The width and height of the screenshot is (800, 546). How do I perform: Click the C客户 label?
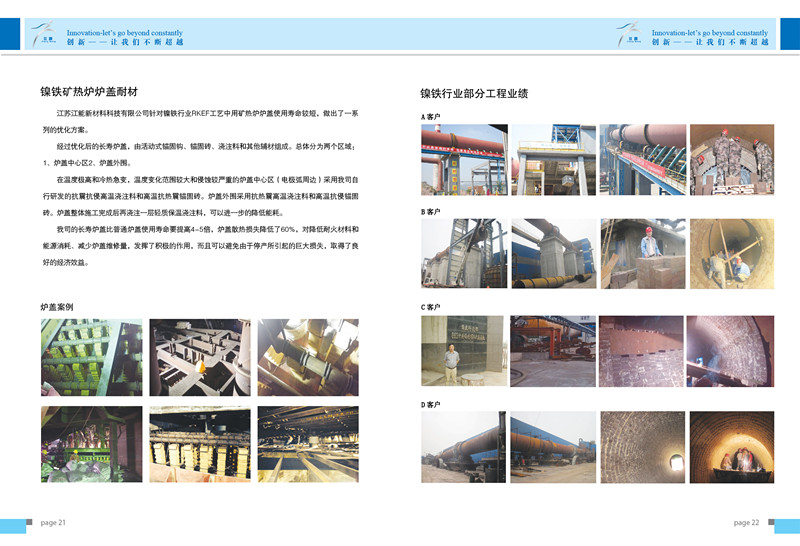point(431,307)
